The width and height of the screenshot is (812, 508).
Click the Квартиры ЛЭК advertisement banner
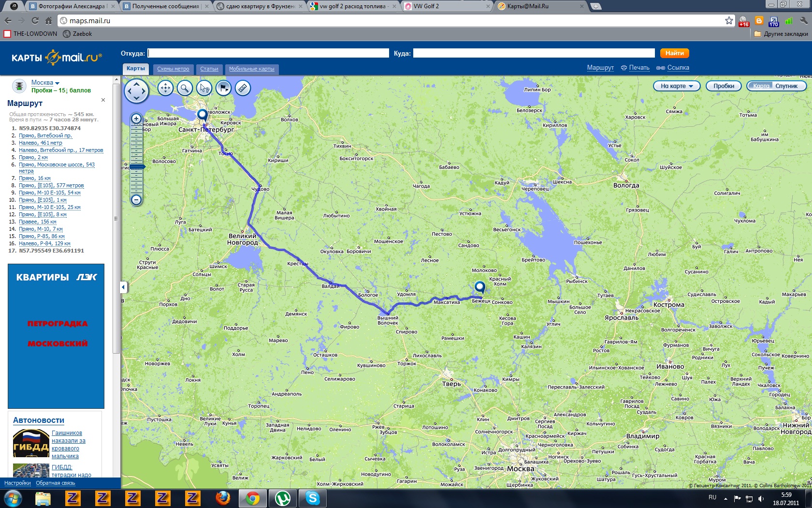pyautogui.click(x=56, y=336)
